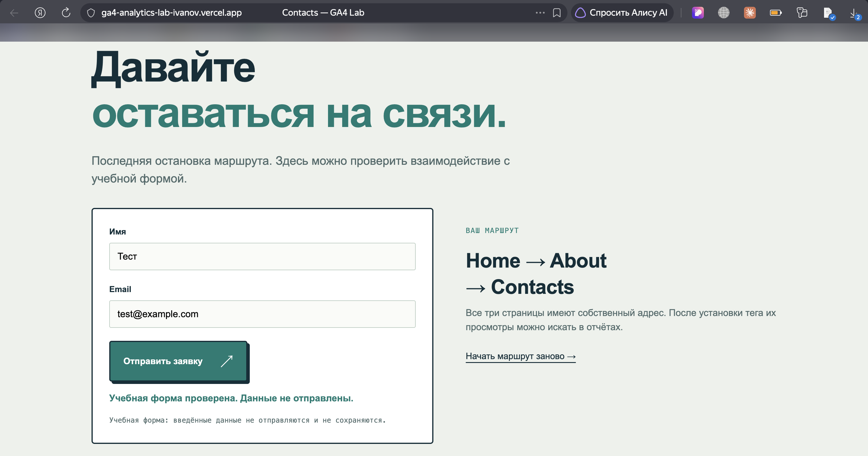Open the site protection shield icon
The width and height of the screenshot is (868, 456).
point(91,13)
